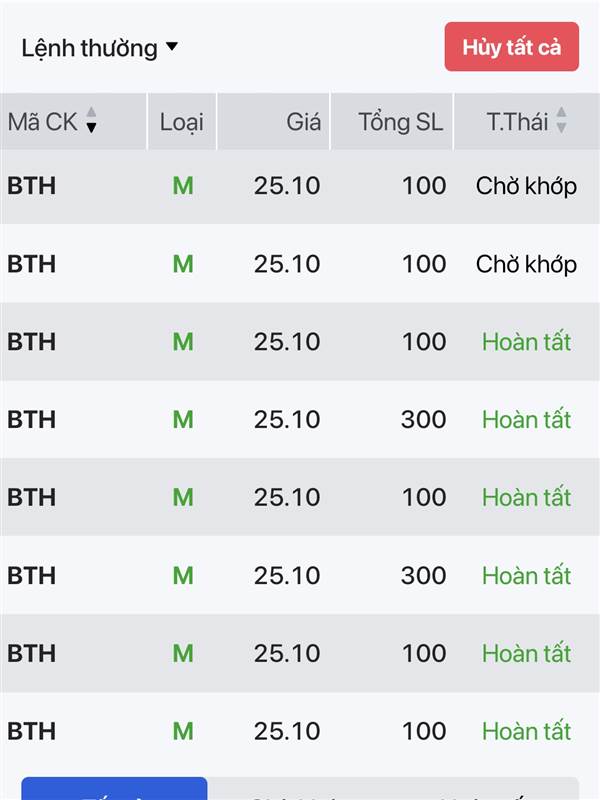Click the 25.10 price in the last row
Screen dimensions: 600x800
[x=287, y=731]
